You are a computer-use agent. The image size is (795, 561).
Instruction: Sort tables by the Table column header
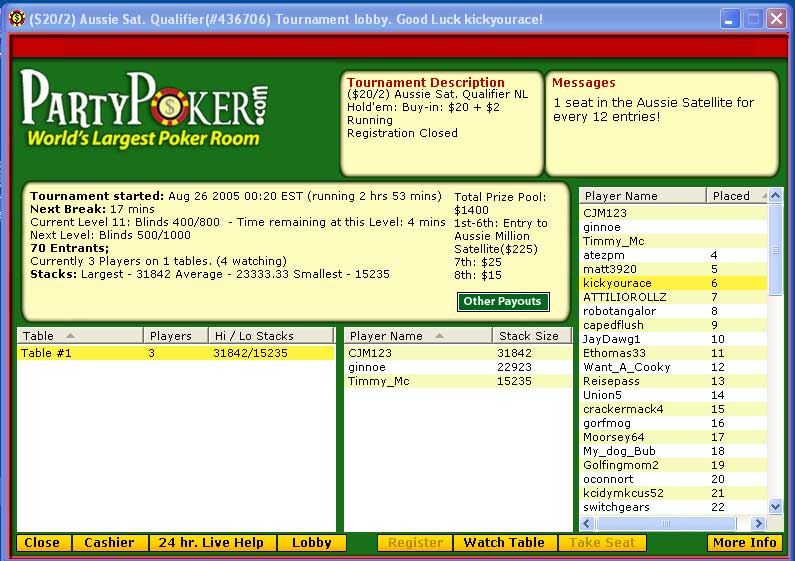(79, 336)
